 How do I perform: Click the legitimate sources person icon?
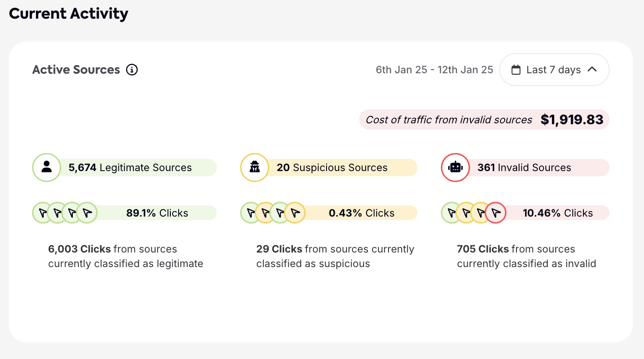point(46,167)
